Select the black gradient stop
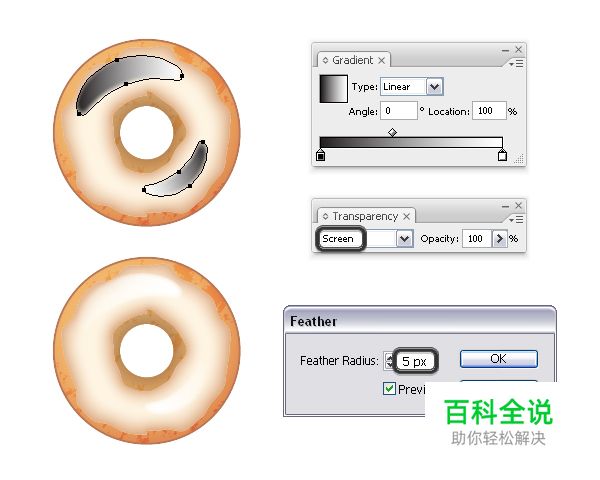 coord(321,155)
